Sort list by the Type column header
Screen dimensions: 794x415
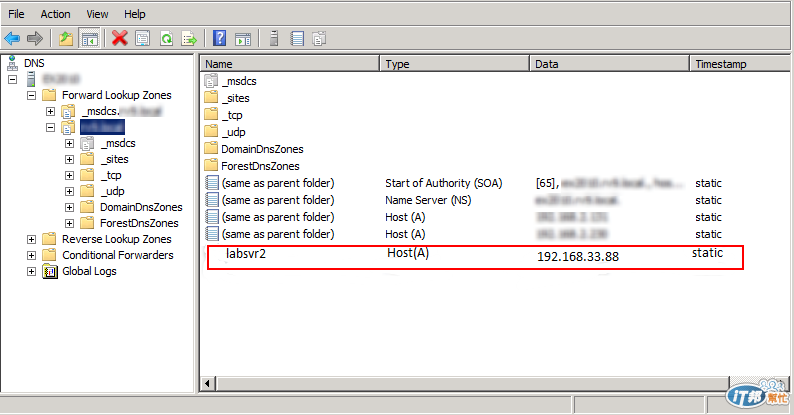[x=455, y=64]
